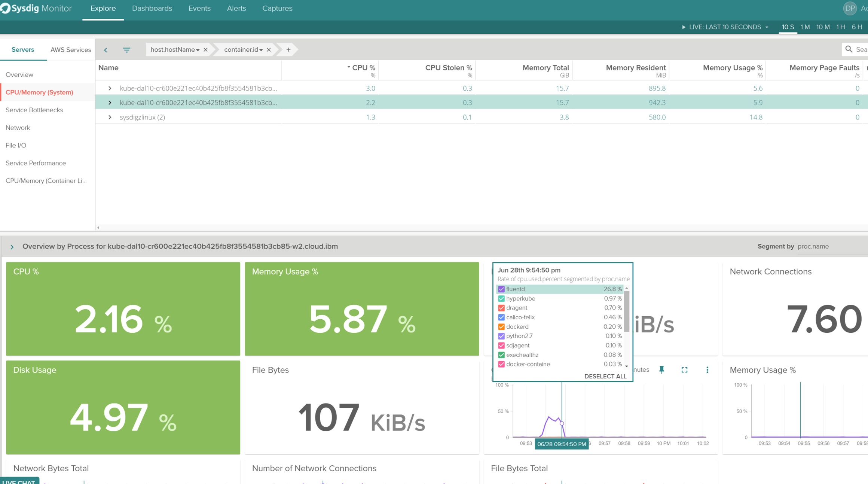Toggle the python2.7 process checkbox
Viewport: 868px width, 484px height.
(501, 336)
